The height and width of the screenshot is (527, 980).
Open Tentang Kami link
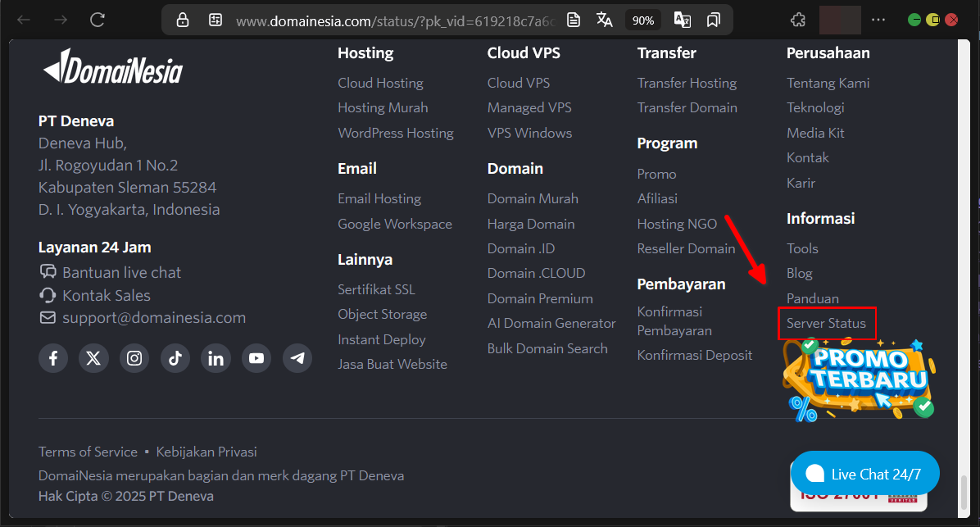click(828, 83)
